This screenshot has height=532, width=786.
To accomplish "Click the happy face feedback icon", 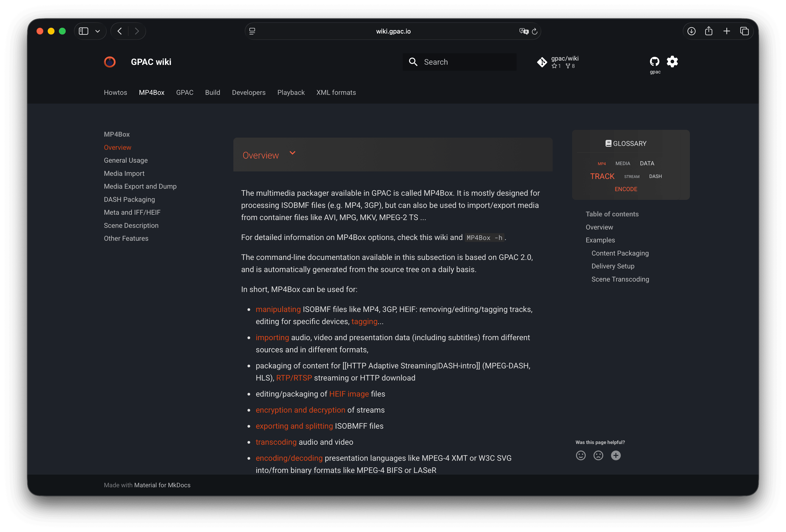I will click(581, 456).
